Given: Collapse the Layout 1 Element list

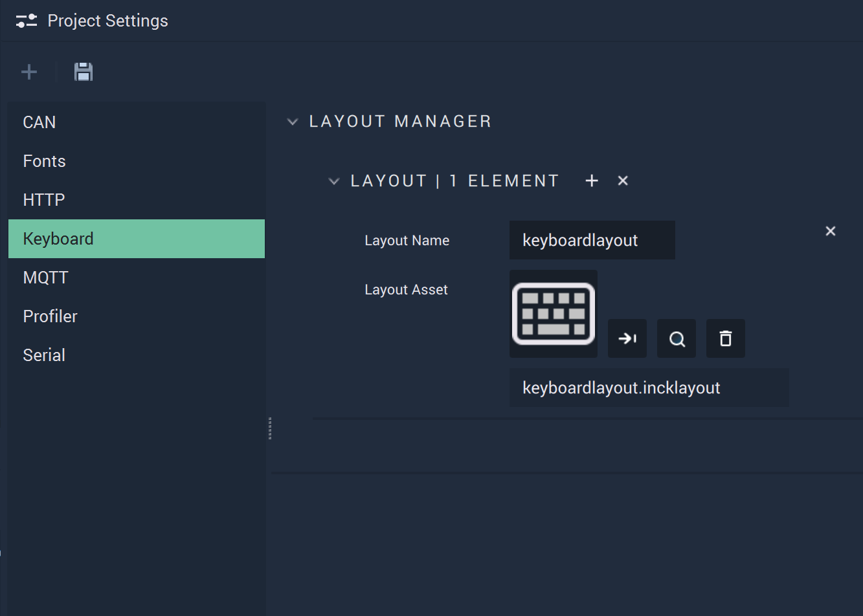Looking at the screenshot, I should tap(334, 181).
